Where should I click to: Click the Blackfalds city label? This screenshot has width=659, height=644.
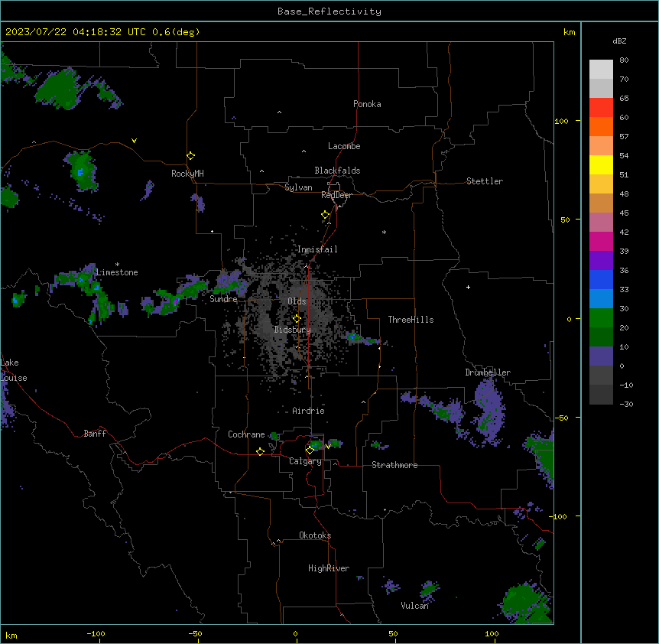337,171
